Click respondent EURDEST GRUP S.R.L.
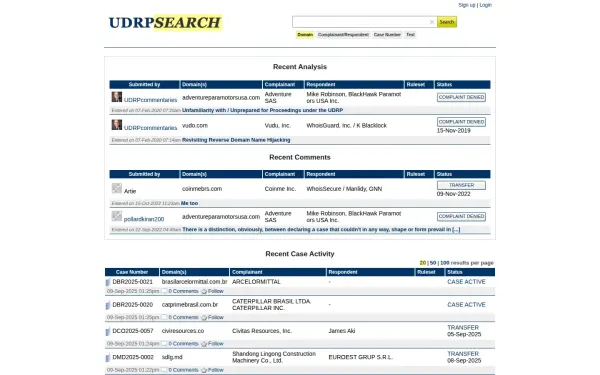 tap(360, 357)
